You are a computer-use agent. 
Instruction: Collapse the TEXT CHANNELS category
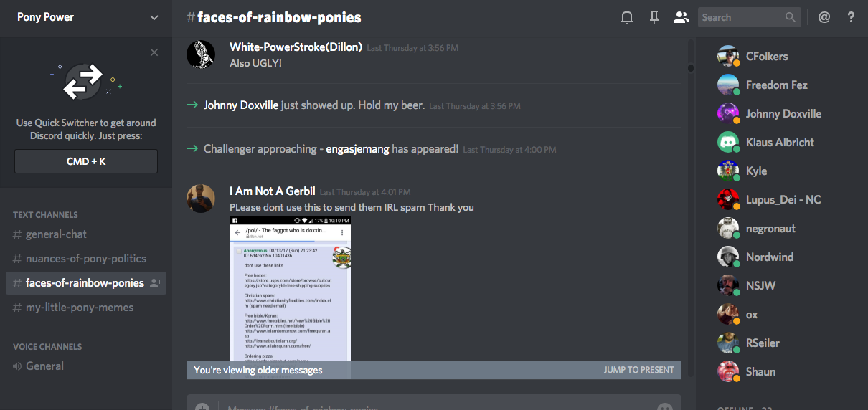coord(45,215)
